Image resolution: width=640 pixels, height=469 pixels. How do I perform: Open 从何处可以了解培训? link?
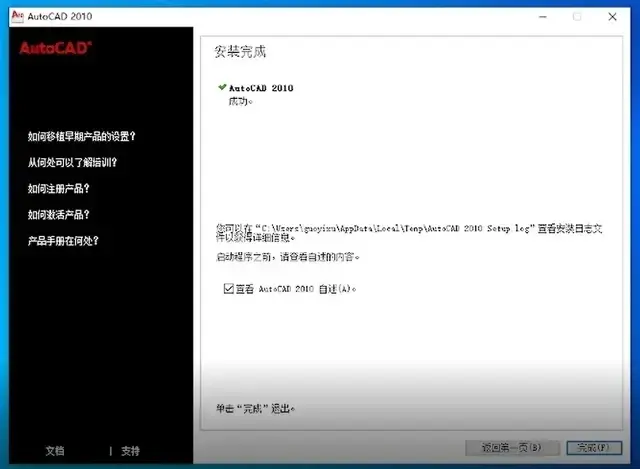pos(73,162)
